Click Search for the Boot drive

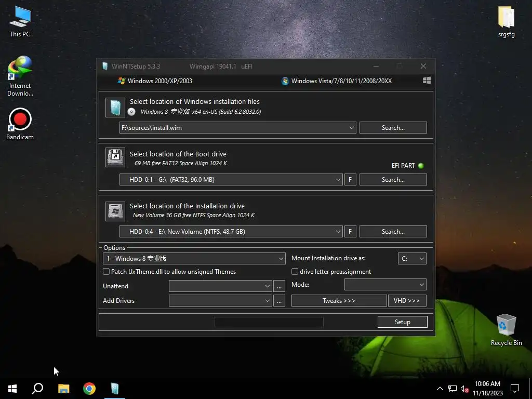click(393, 179)
